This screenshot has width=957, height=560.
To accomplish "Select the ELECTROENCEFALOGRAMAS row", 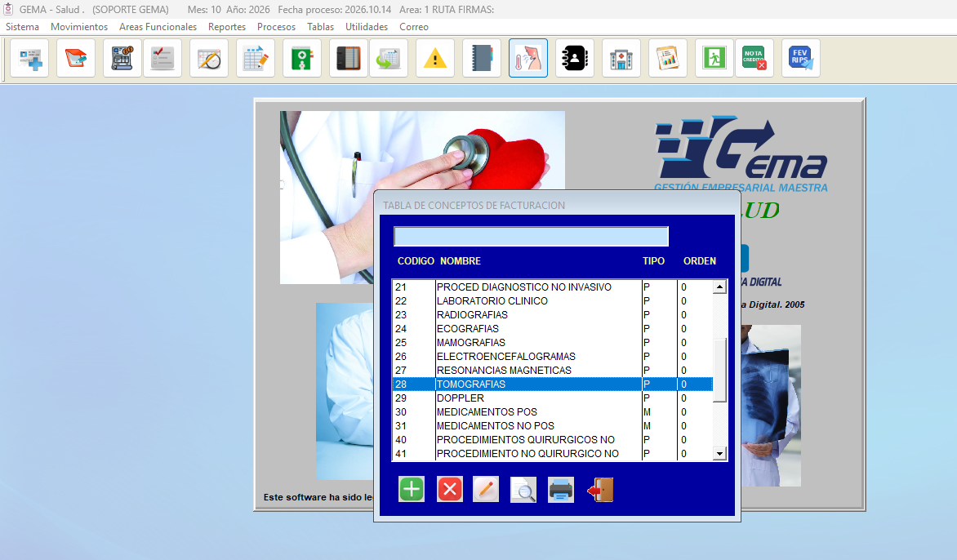I will (x=552, y=356).
